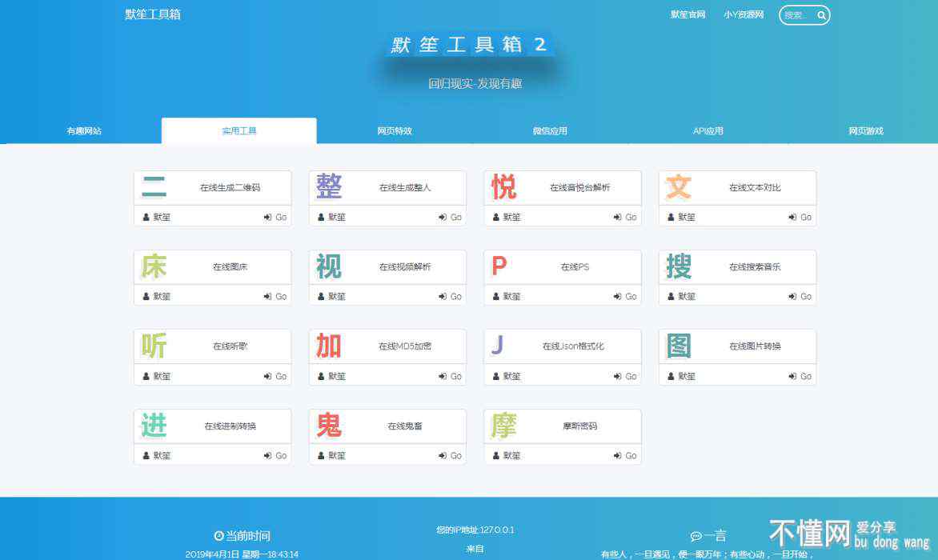Click the 默笙工具箱 site logo text

tap(153, 14)
